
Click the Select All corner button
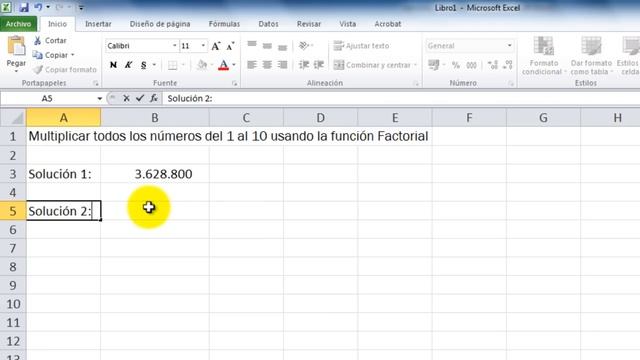tap(13, 118)
